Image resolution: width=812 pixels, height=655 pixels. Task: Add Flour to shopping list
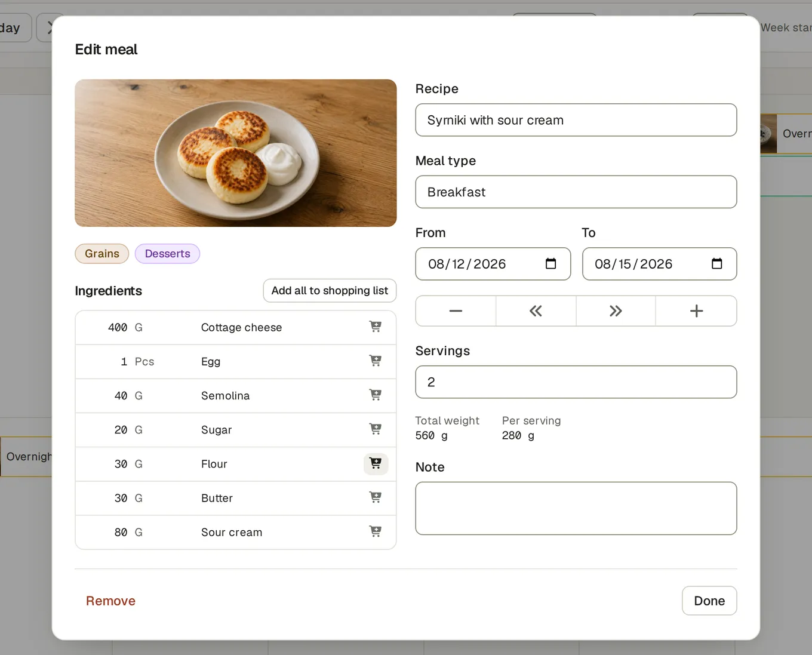(x=376, y=463)
